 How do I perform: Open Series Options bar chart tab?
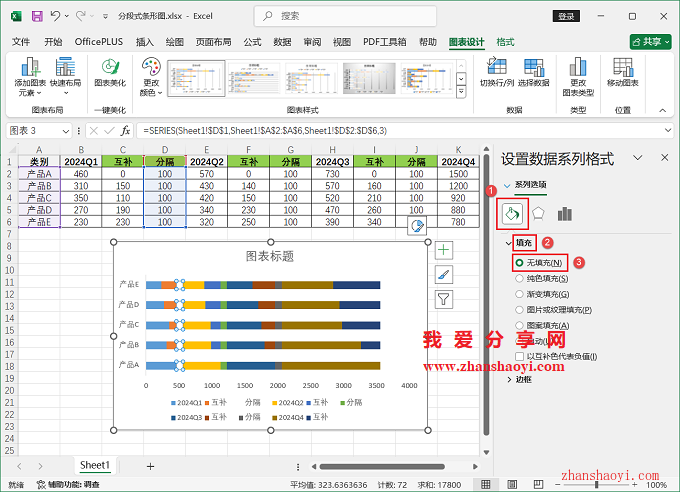(565, 213)
